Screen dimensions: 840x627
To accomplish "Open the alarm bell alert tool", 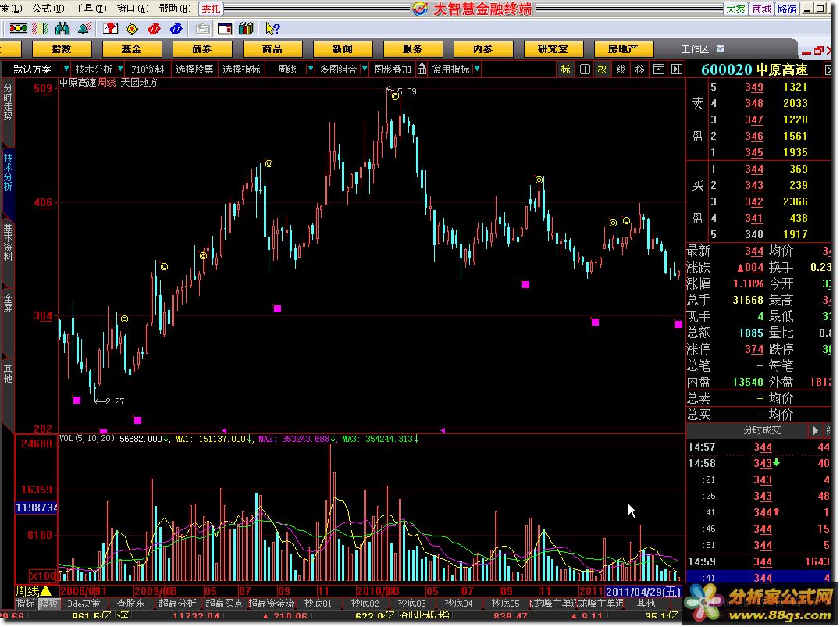I will point(84,28).
